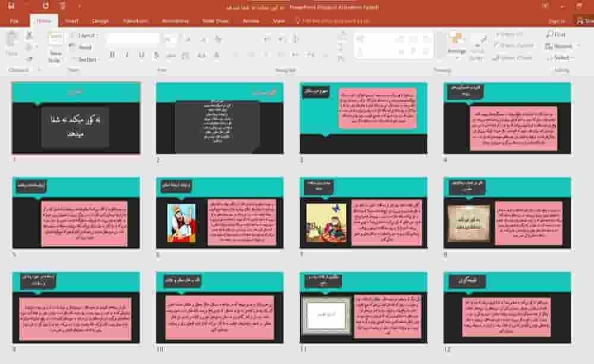
Task: Click the Font Color swatch button
Action: pos(216,55)
